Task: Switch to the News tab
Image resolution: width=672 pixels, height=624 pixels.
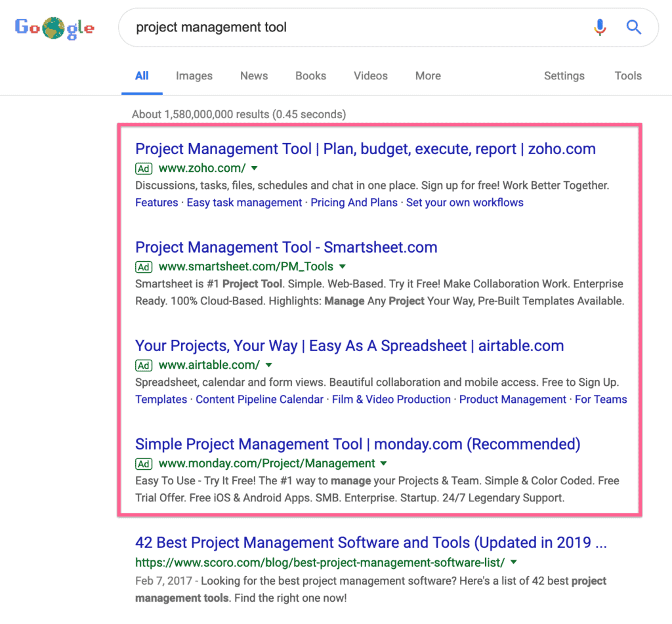Action: (x=254, y=76)
